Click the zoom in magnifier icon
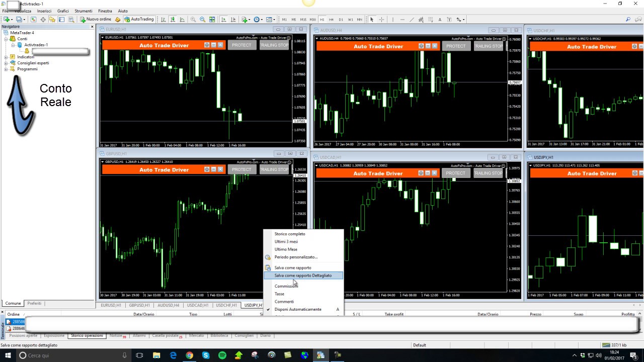 coord(193,20)
